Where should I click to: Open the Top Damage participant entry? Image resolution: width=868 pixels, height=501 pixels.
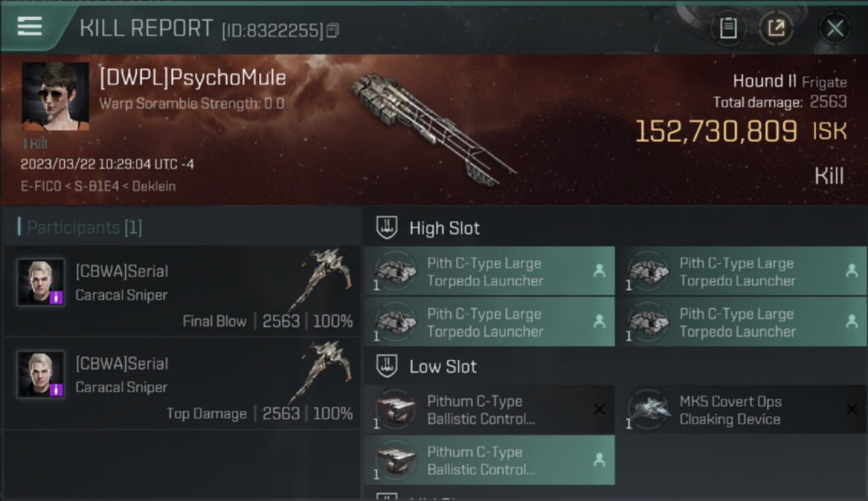pyautogui.click(x=182, y=384)
